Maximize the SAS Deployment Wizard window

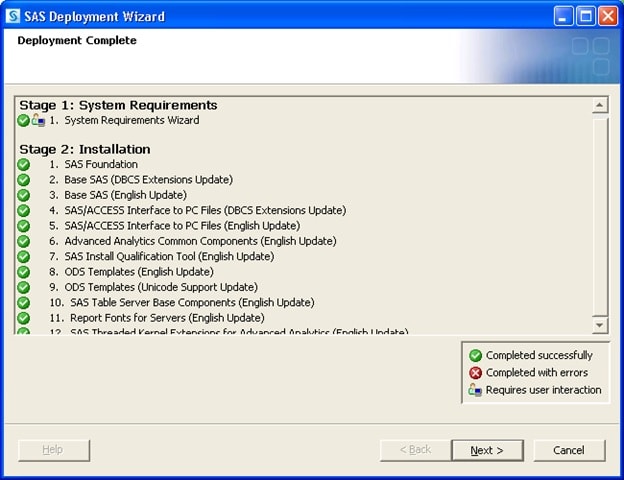click(x=586, y=16)
